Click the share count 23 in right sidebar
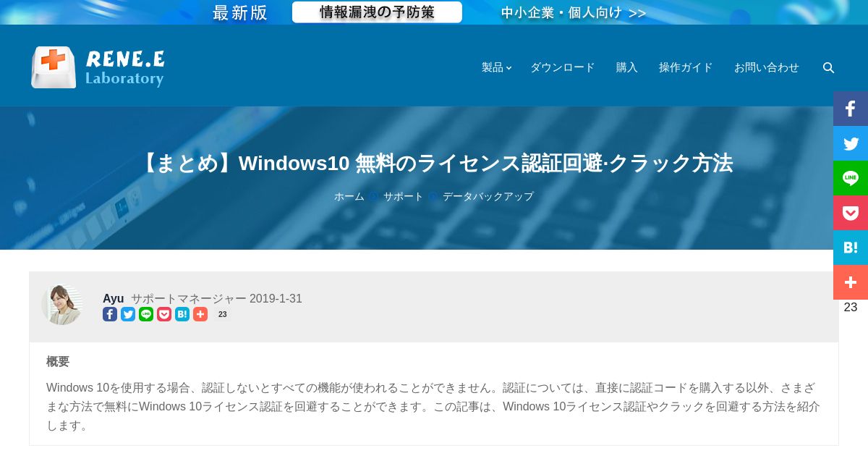The width and height of the screenshot is (868, 456). click(x=851, y=307)
